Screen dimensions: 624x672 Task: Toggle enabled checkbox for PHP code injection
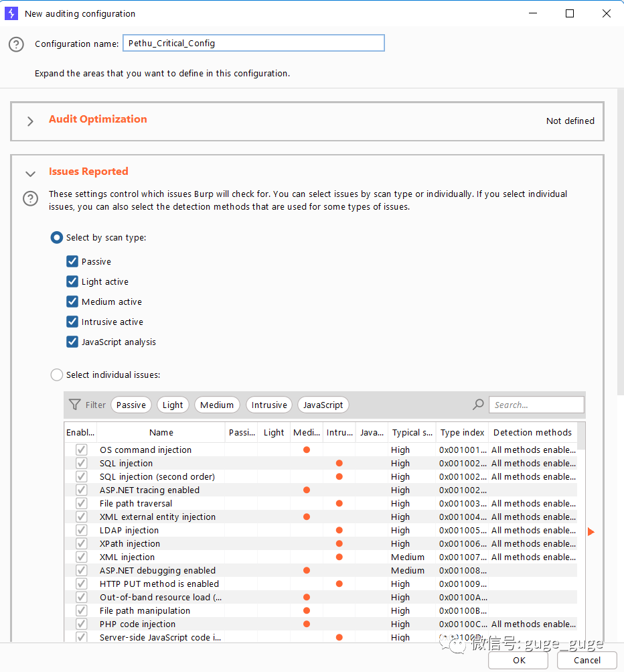(x=82, y=624)
